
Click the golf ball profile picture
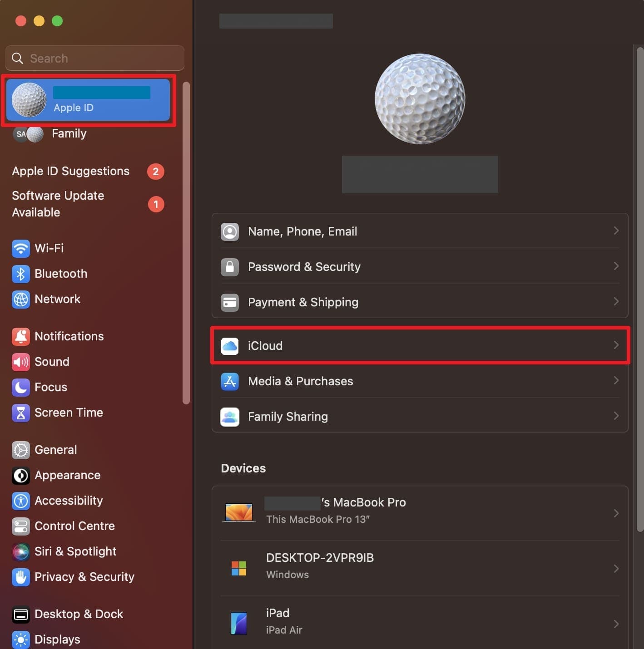(x=420, y=98)
